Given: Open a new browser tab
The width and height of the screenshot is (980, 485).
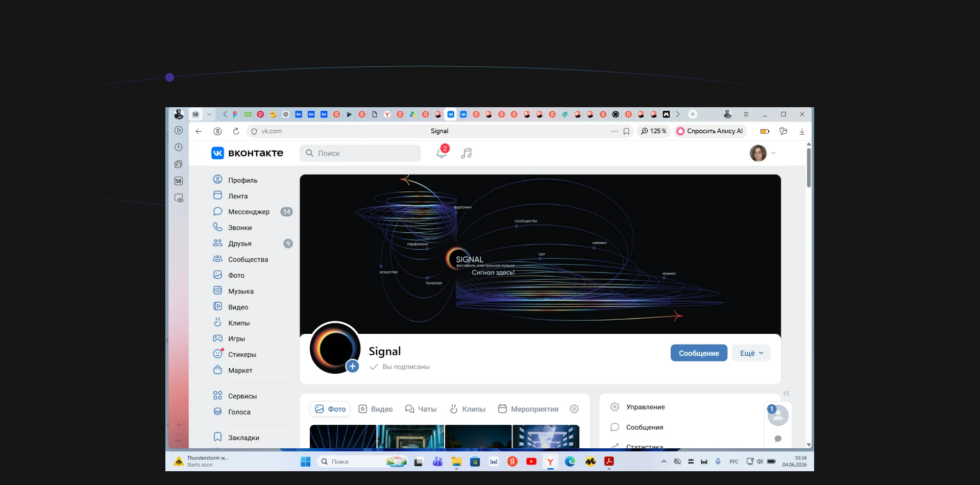Looking at the screenshot, I should 693,114.
